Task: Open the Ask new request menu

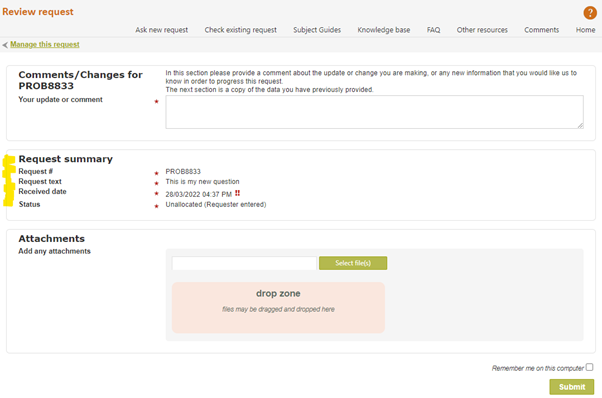Action: [x=161, y=30]
